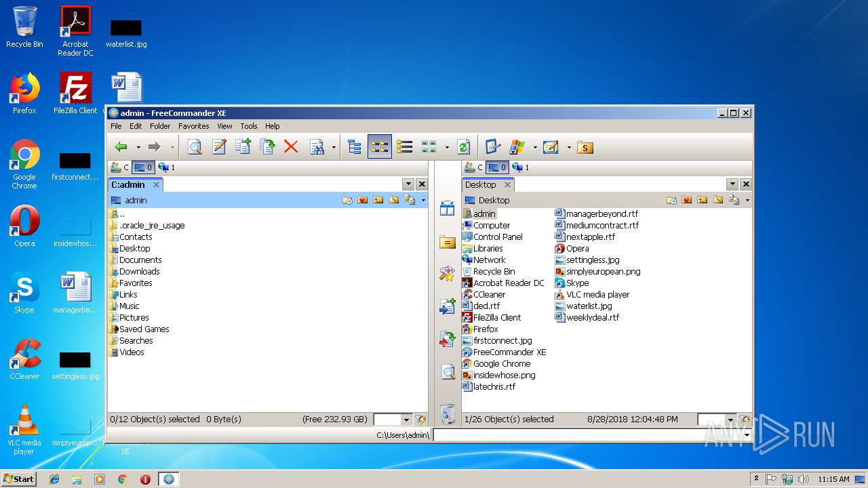The width and height of the screenshot is (868, 488).
Task: Switch to thumbnails view mode
Action: (429, 147)
